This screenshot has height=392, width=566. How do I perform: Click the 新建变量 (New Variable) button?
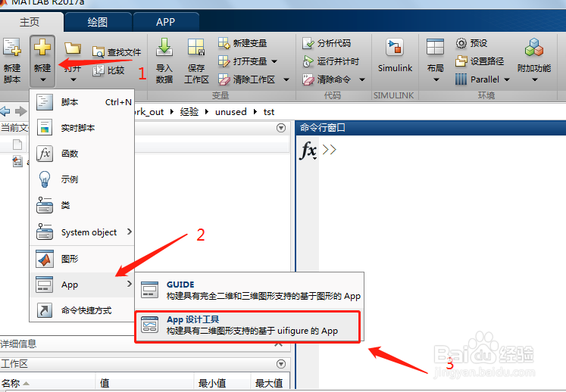click(x=242, y=43)
